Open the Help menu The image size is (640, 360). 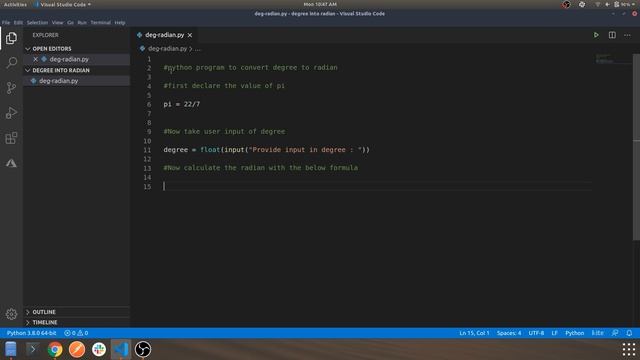[120, 23]
